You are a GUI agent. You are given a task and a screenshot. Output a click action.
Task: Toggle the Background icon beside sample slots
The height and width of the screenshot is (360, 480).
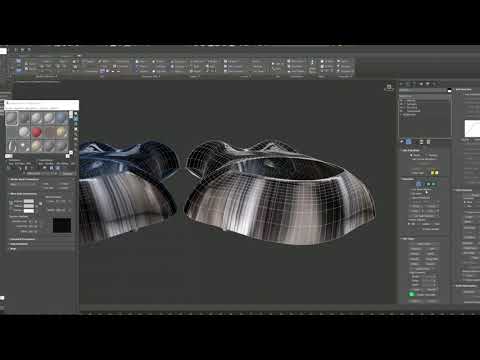pyautogui.click(x=76, y=124)
